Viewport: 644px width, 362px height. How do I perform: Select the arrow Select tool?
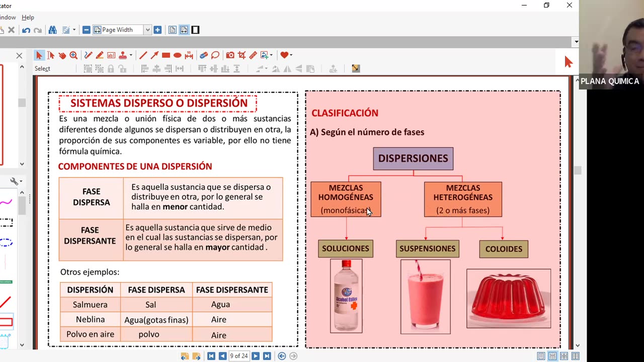click(39, 55)
